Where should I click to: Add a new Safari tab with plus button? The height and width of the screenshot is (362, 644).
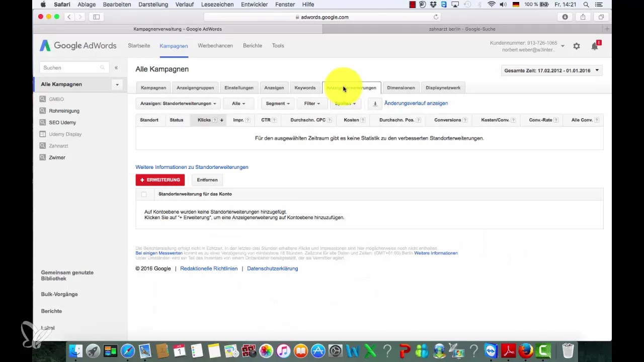[x=607, y=29]
